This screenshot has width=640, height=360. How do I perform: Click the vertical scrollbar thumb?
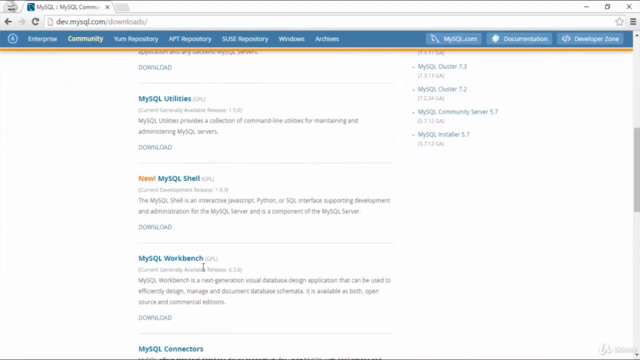pyautogui.click(x=636, y=169)
